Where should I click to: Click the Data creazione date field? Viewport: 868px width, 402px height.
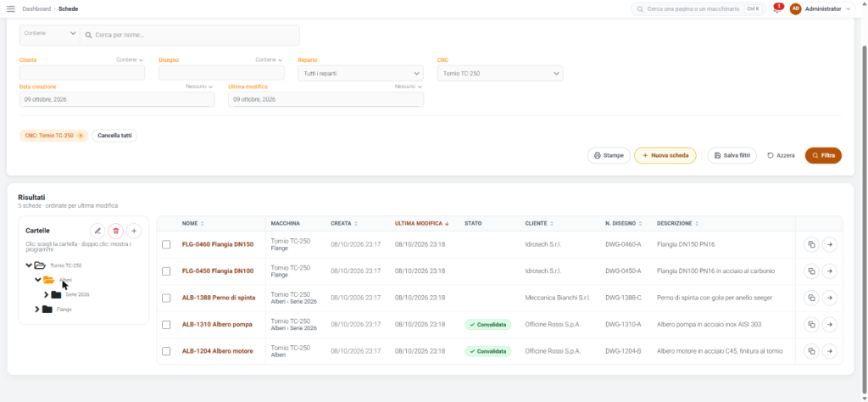[x=117, y=100]
